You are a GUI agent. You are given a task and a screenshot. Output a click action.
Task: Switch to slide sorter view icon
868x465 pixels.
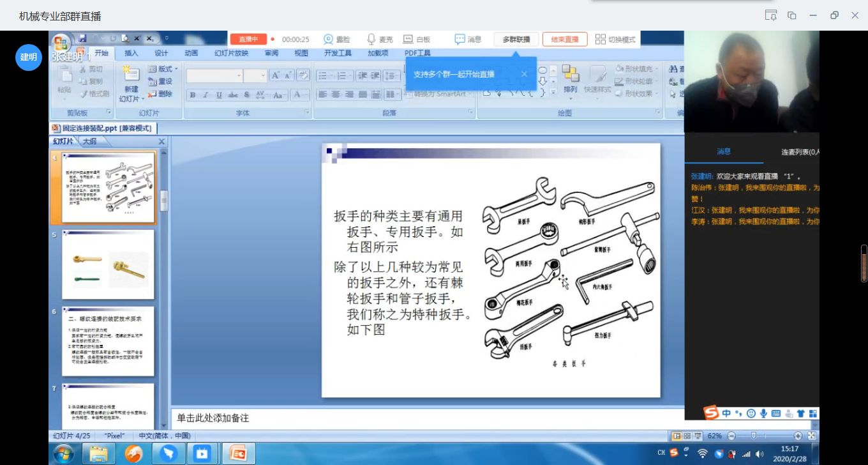tap(687, 436)
